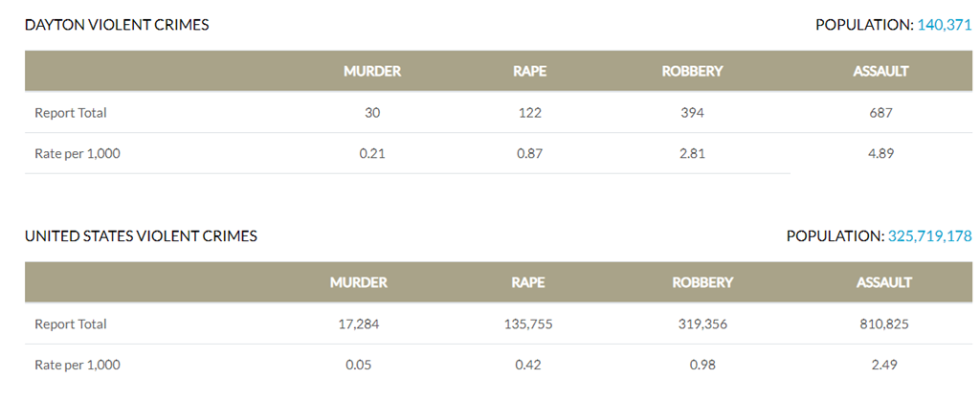Select the Murder column header in Dayton table
The image size is (980, 401).
click(x=372, y=71)
